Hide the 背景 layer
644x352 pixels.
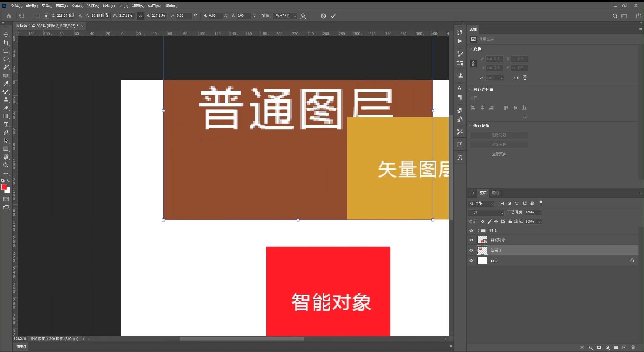471,261
